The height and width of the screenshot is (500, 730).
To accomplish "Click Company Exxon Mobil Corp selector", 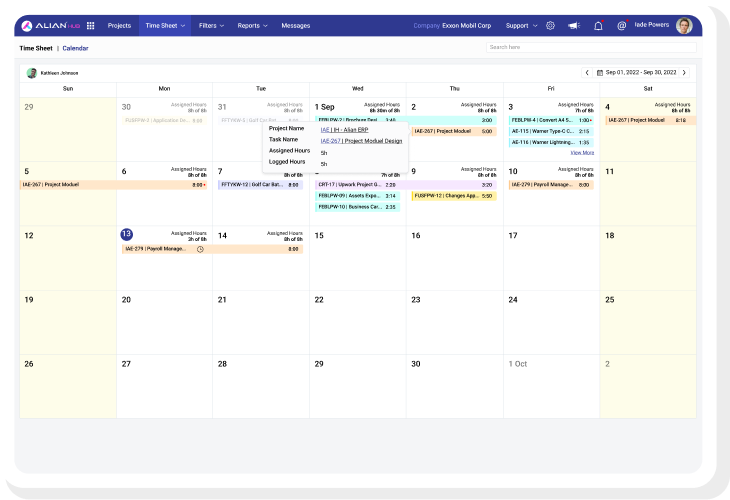I will pos(452,26).
